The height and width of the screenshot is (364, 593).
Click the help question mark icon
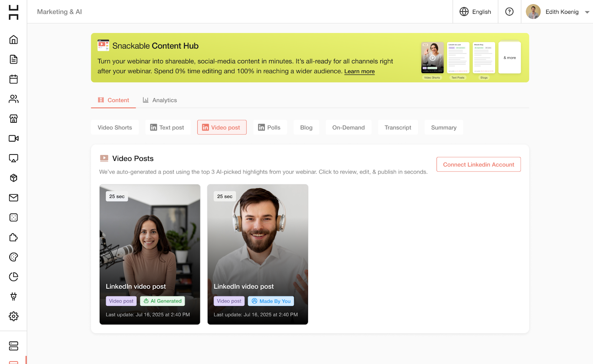pyautogui.click(x=509, y=12)
